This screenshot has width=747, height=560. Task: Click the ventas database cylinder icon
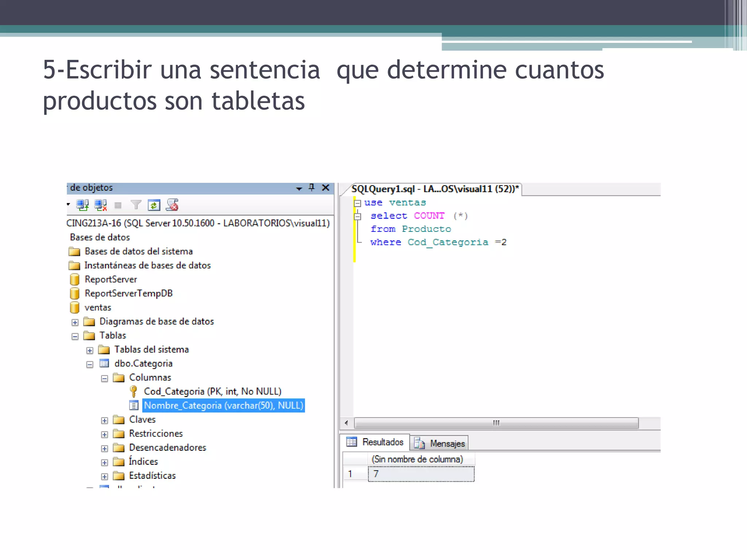click(74, 307)
